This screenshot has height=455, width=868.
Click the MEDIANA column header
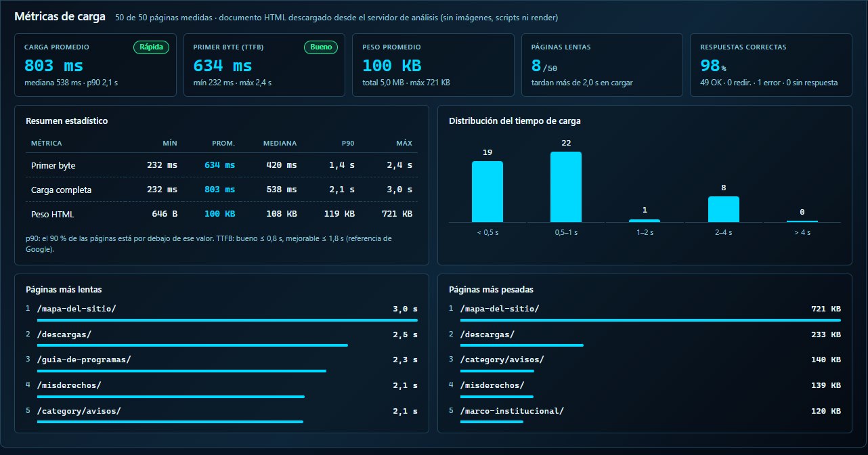(280, 144)
